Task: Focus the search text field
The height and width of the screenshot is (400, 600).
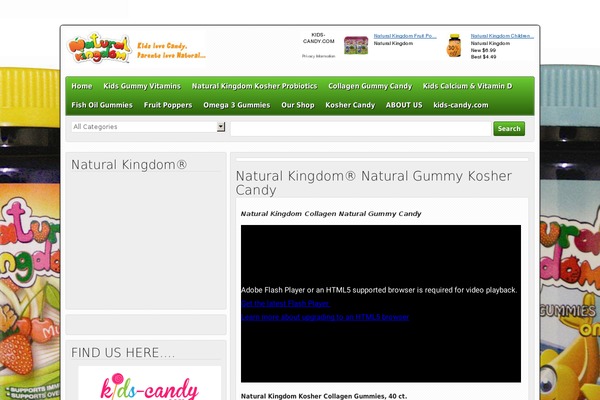Action: (x=361, y=129)
